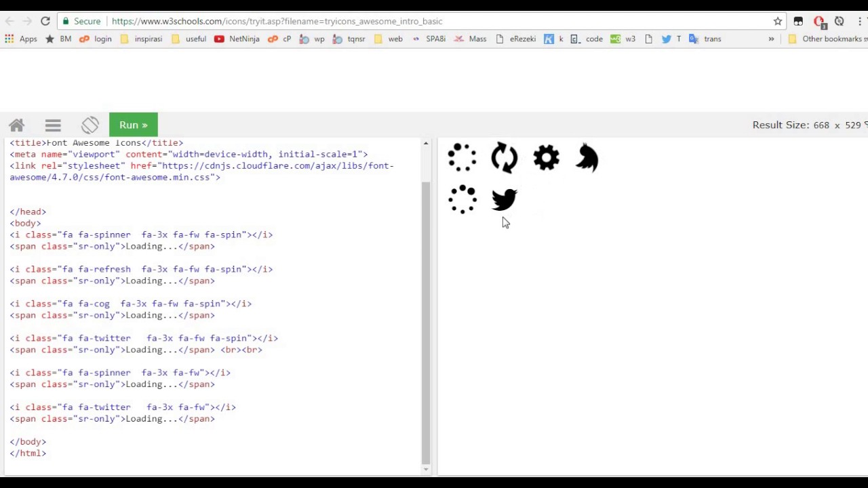The height and width of the screenshot is (488, 868).
Task: Open the code bookmark
Action: 587,39
